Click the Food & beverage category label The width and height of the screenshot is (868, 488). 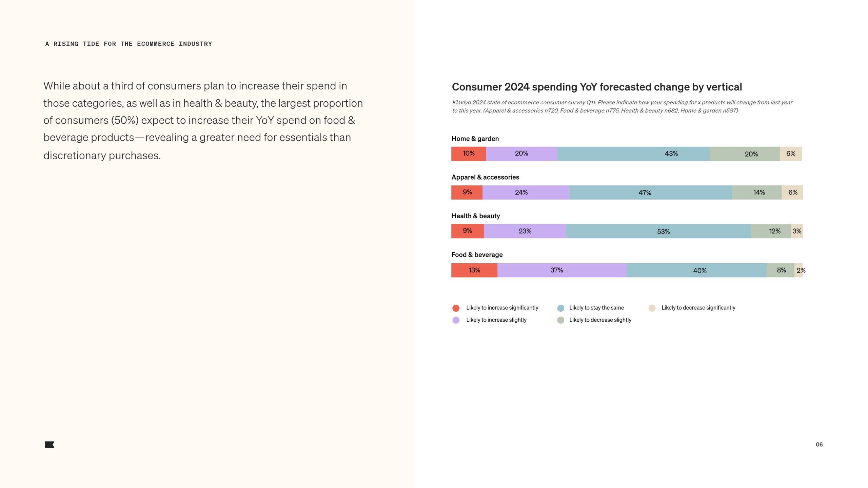pos(477,255)
